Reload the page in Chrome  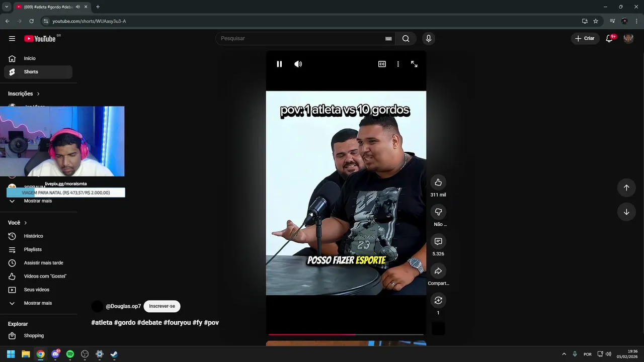[x=31, y=21]
